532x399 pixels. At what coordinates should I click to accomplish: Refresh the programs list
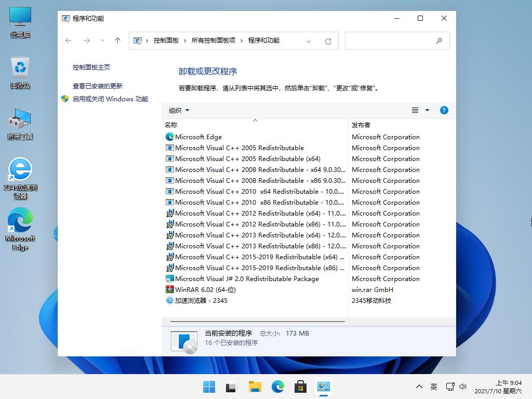[328, 41]
